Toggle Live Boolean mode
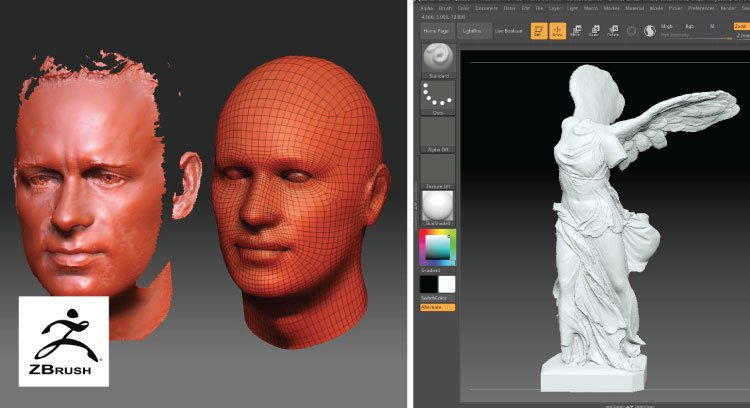Viewport: 750px width, 408px height. point(508,31)
